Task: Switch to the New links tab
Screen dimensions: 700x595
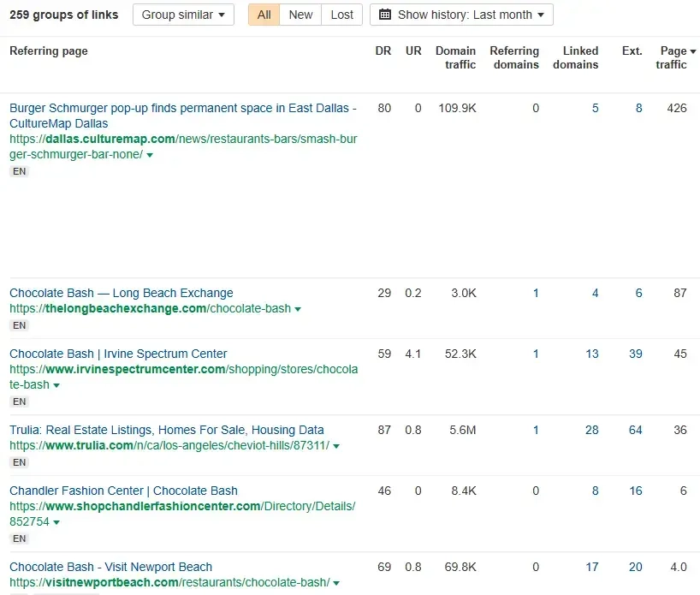Action: point(300,15)
